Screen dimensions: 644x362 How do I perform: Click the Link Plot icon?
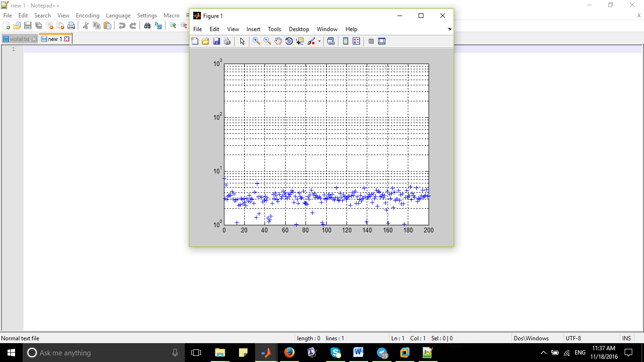coord(331,41)
